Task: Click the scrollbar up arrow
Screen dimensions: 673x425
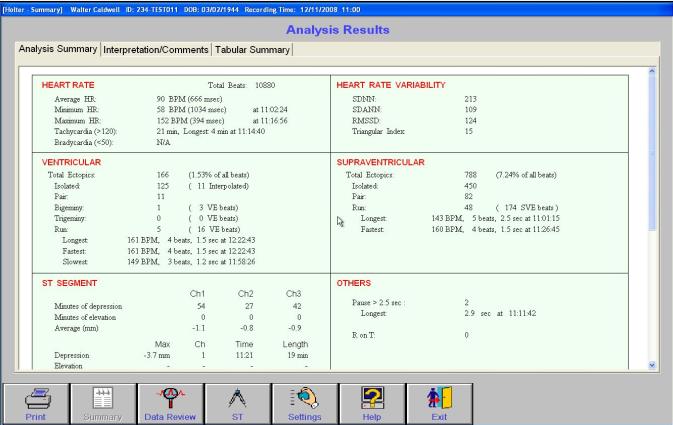Action: pyautogui.click(x=652, y=71)
